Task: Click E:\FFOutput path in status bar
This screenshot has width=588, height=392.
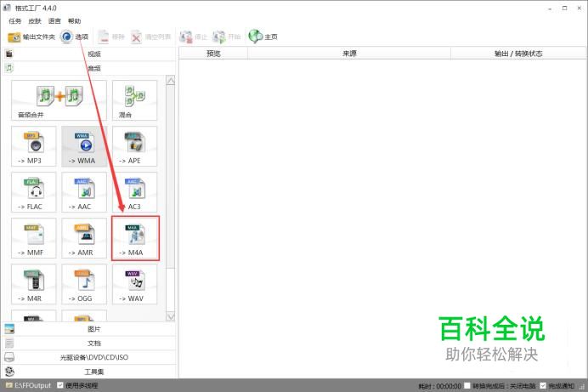Action: [29, 385]
